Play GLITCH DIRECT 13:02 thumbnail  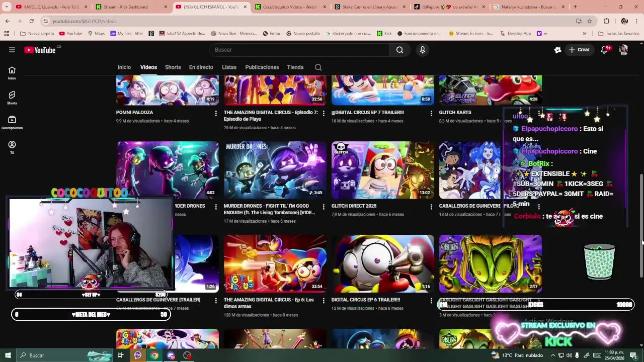[383, 170]
